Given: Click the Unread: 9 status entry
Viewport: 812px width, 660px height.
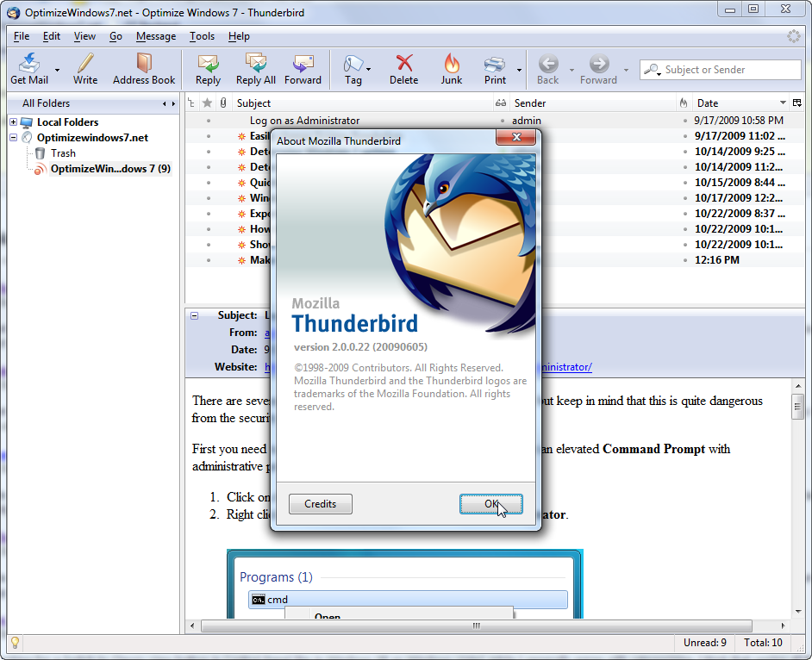Looking at the screenshot, I should coord(705,643).
